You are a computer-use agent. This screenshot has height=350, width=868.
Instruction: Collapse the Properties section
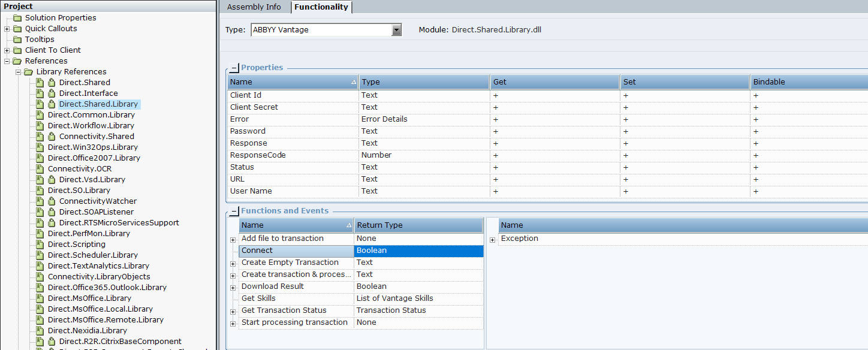(x=234, y=68)
